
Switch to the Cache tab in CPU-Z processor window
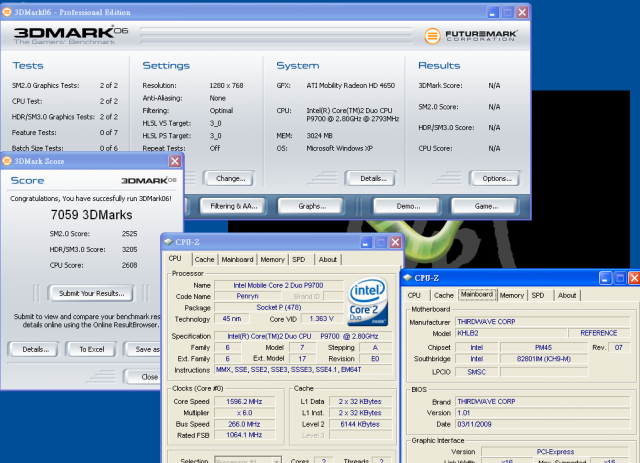pos(204,259)
